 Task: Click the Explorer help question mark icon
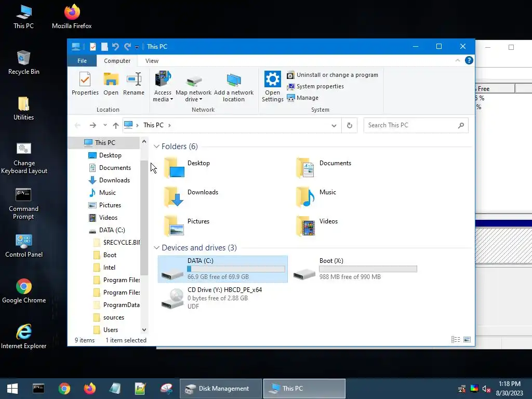[469, 60]
